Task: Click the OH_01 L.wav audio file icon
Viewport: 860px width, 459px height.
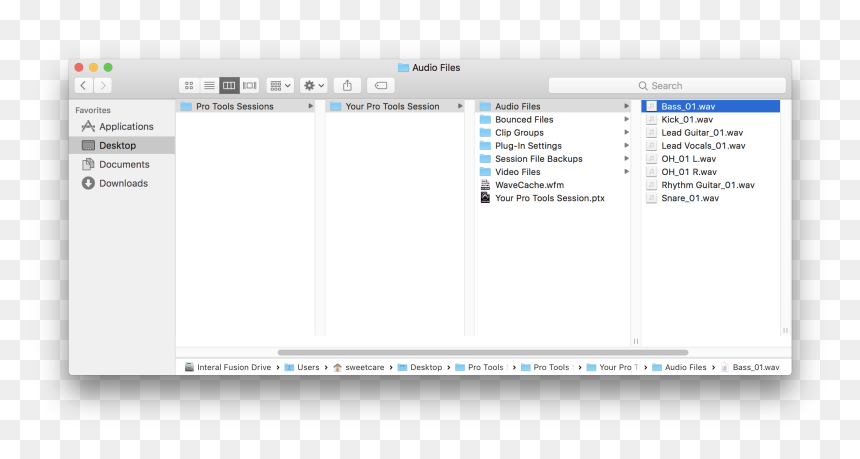Action: point(652,159)
